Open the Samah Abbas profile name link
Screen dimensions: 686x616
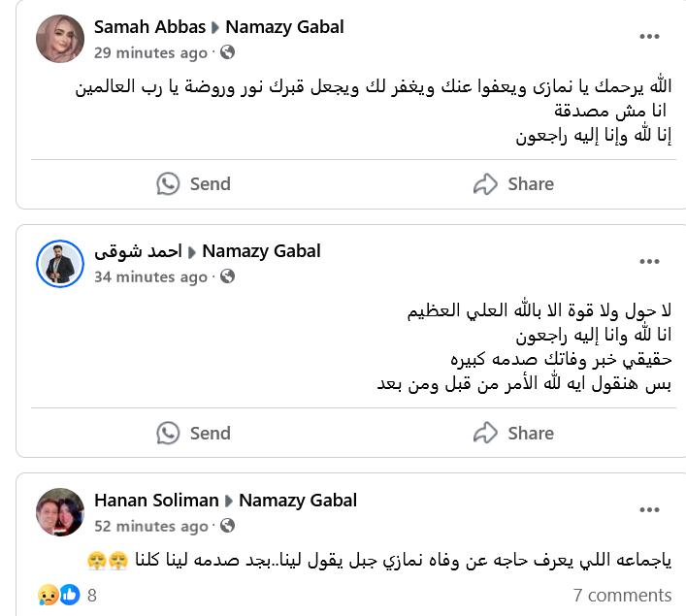(149, 27)
